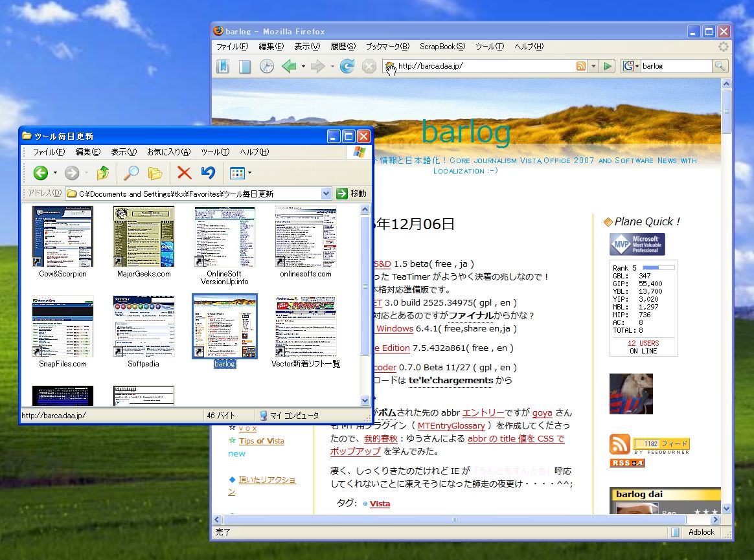
Task: Open the Explorer Back button dropdown arrow
Action: 55,173
